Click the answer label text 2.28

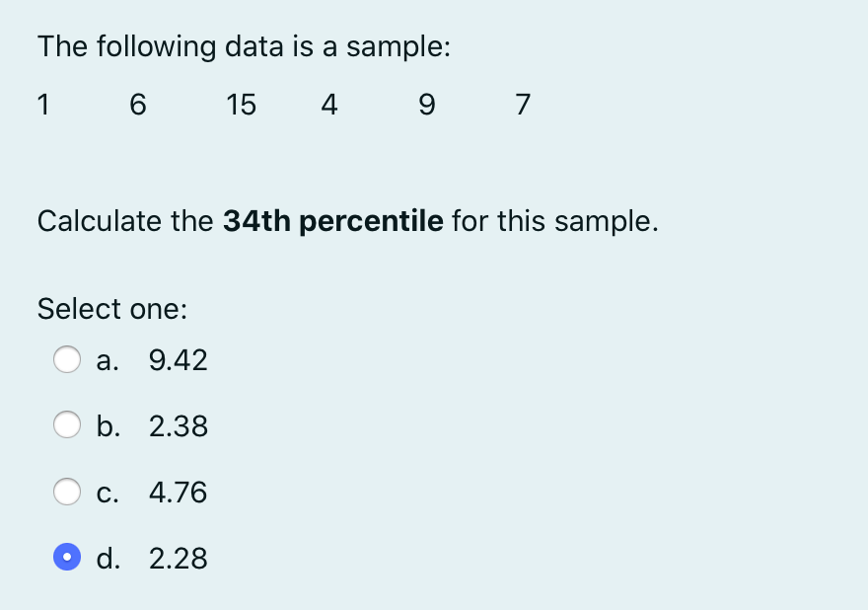pos(179,559)
